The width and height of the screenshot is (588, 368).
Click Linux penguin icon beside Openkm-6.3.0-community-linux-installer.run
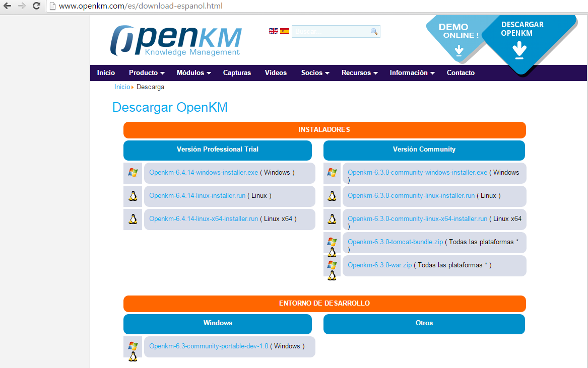click(x=332, y=196)
